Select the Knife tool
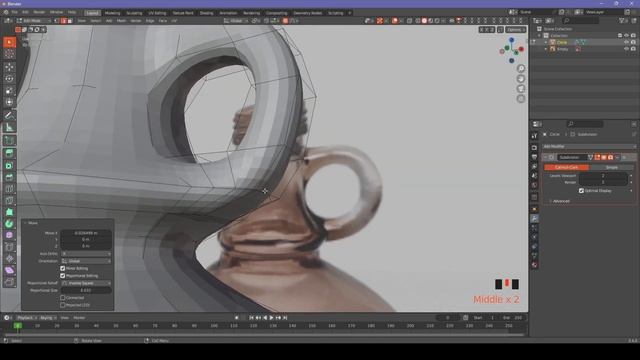Viewport: 640px width, 360px height. [x=9, y=200]
